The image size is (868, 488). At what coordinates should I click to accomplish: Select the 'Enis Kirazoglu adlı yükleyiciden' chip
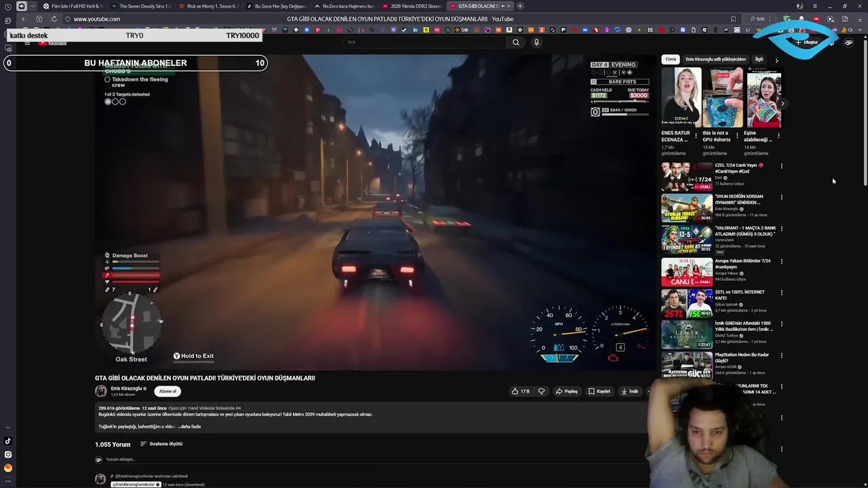(715, 59)
